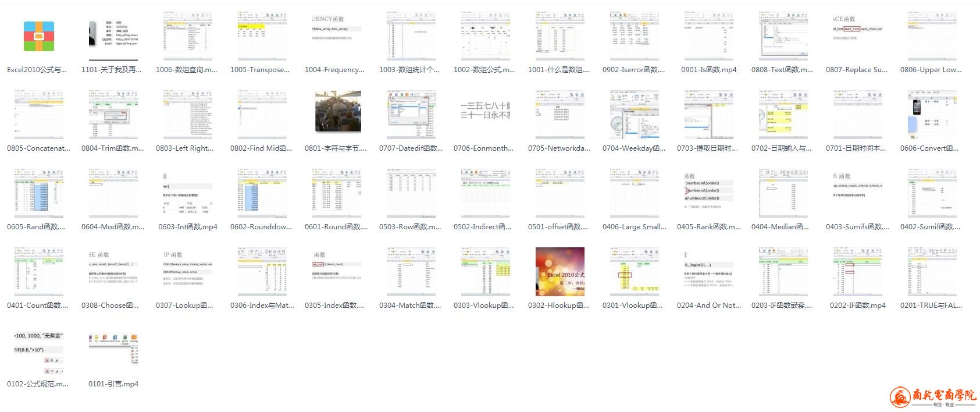Image resolution: width=980 pixels, height=412 pixels.
Task: Open the 0308-Choose video file
Action: click(x=113, y=271)
